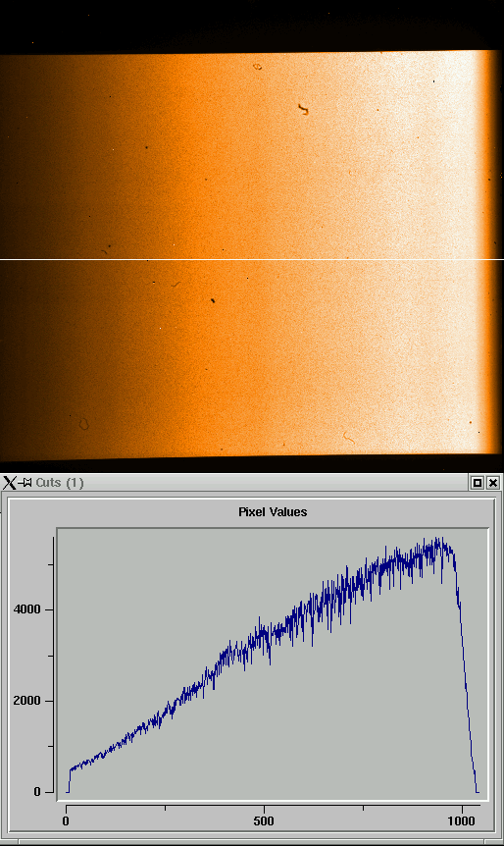Click the 0 label on the x-axis
This screenshot has width=504, height=846.
point(66,821)
